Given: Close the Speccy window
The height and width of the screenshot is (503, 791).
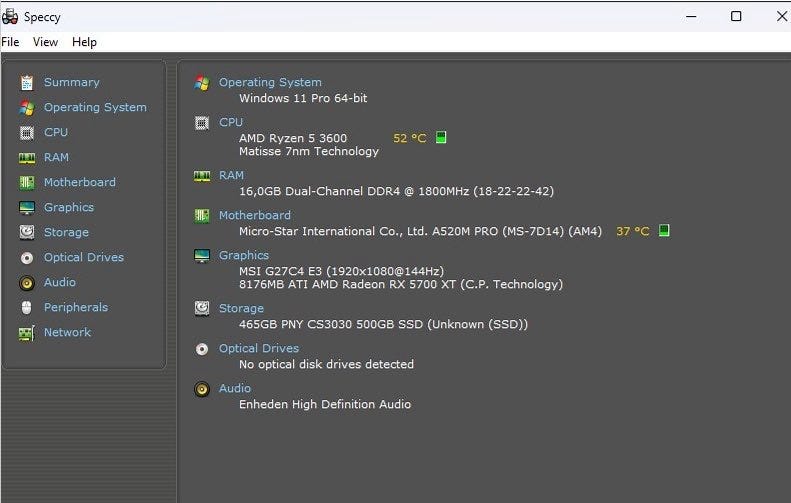Looking at the screenshot, I should pos(781,17).
